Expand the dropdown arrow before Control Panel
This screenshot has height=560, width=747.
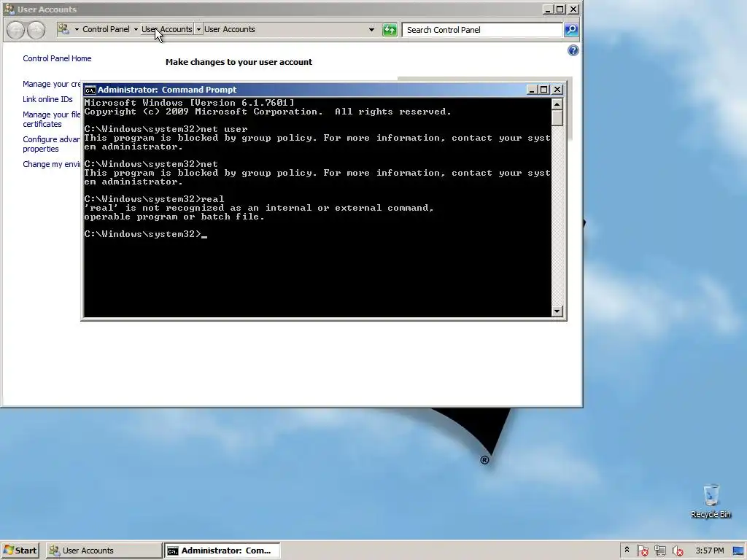(x=77, y=29)
